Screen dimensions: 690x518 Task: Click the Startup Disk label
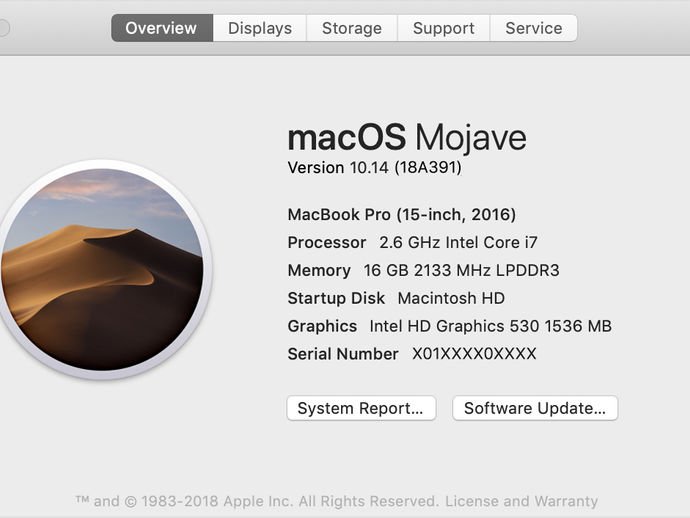coord(336,298)
